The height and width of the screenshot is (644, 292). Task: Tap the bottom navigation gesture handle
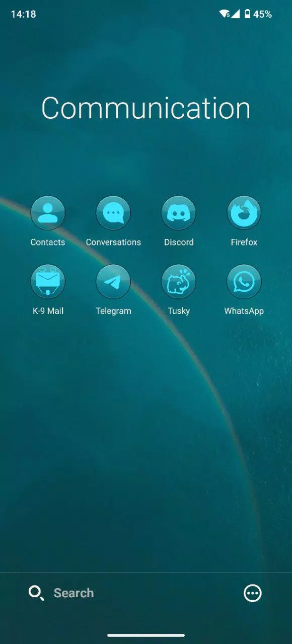click(146, 635)
